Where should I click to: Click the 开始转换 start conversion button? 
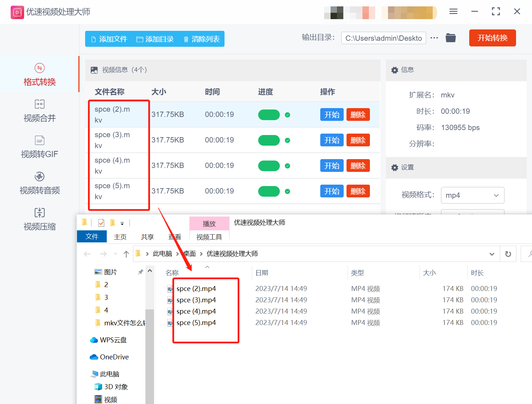coord(492,38)
